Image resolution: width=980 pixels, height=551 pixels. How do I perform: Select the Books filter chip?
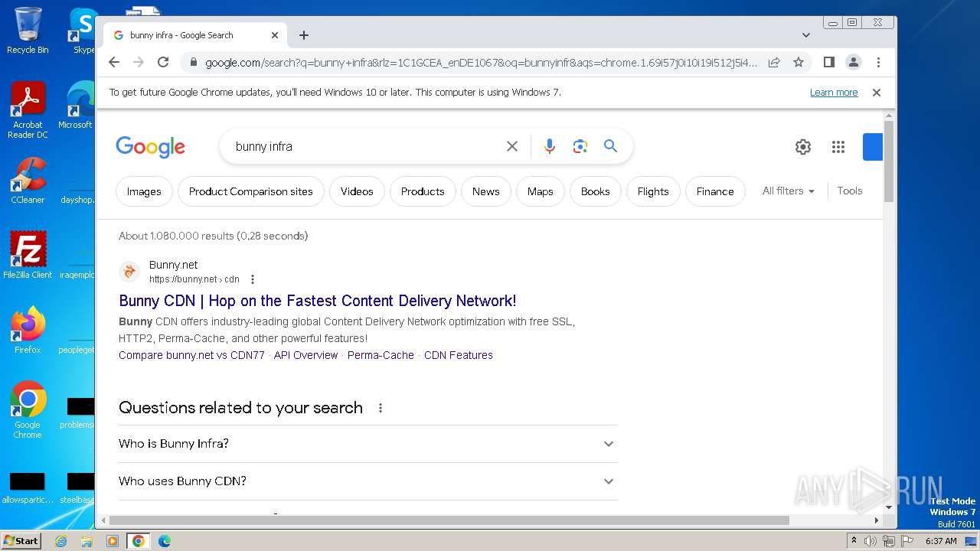[596, 191]
